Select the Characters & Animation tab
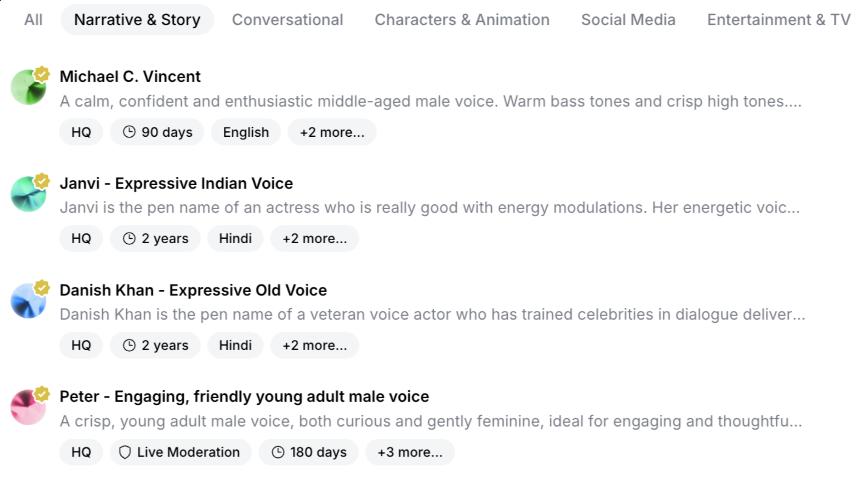This screenshot has height=477, width=868. pyautogui.click(x=462, y=20)
